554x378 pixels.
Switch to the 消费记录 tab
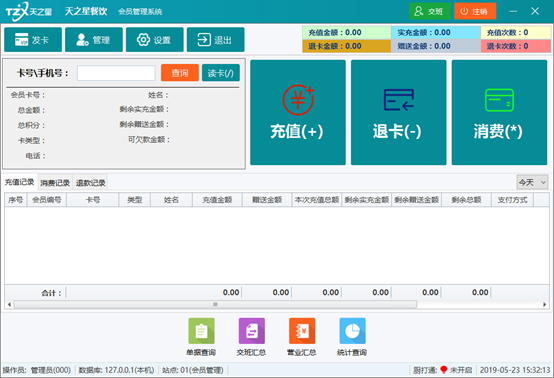(x=55, y=183)
